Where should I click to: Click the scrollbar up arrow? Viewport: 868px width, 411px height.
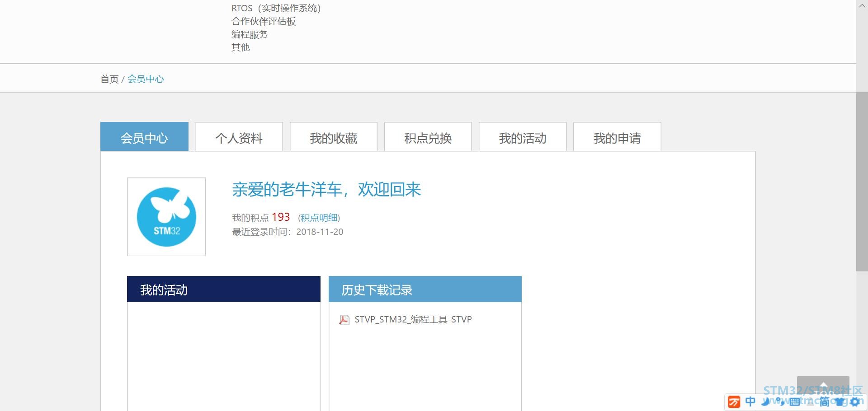[862, 5]
